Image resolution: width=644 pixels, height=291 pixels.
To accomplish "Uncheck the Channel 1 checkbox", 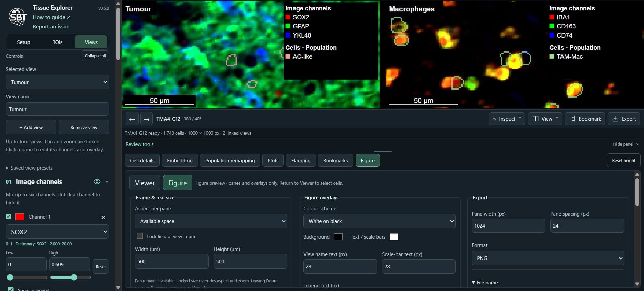I will pos(9,217).
